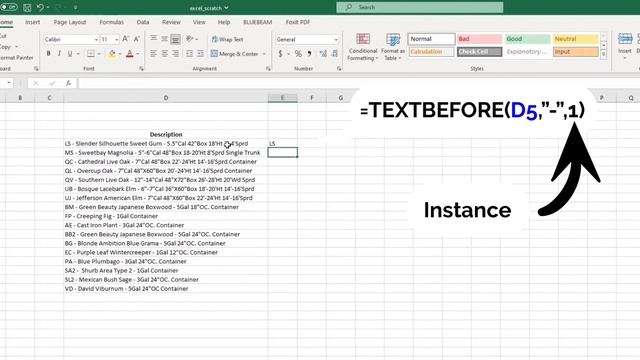Click the Orientation text rotation icon
This screenshot has height=360, width=640.
(189, 39)
